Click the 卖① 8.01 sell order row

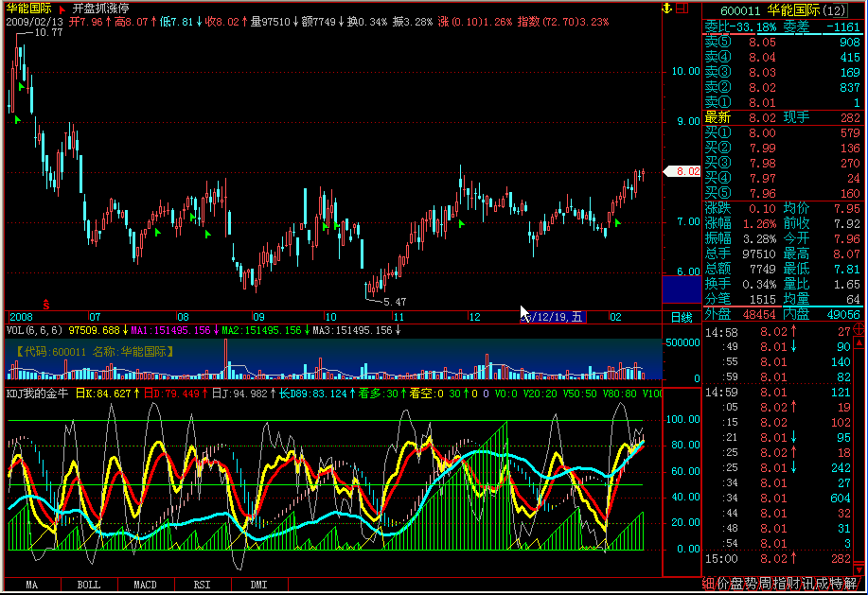782,103
